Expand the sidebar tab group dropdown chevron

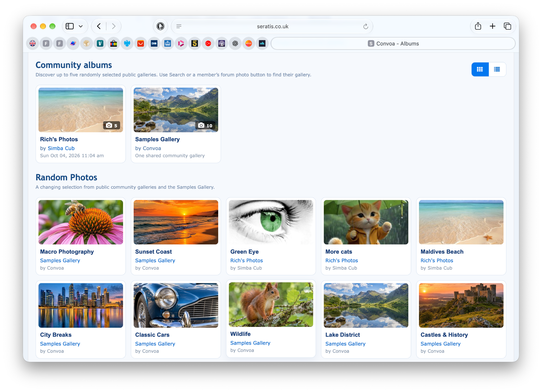point(81,26)
